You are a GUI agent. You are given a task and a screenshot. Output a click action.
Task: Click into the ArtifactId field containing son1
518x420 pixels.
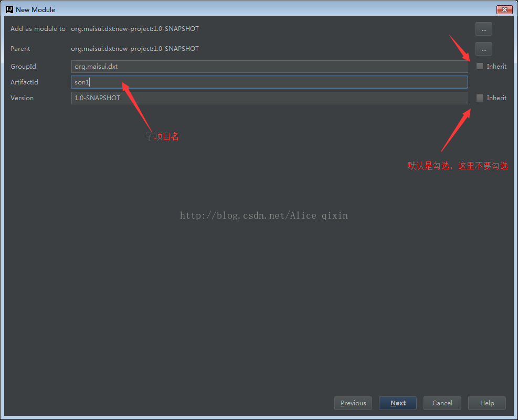269,82
